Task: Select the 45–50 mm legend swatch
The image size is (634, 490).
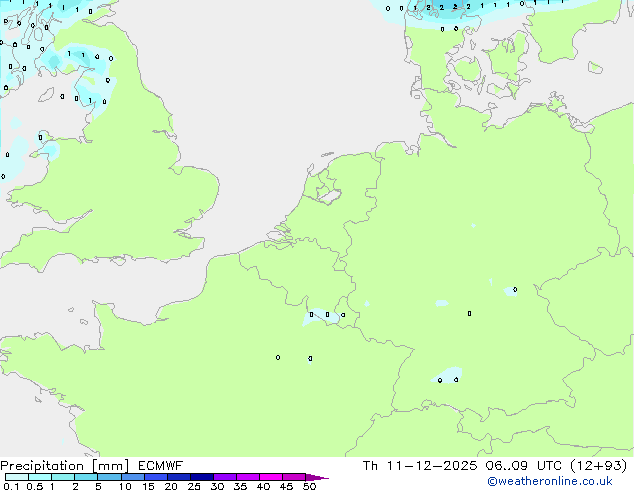Action: click(294, 477)
